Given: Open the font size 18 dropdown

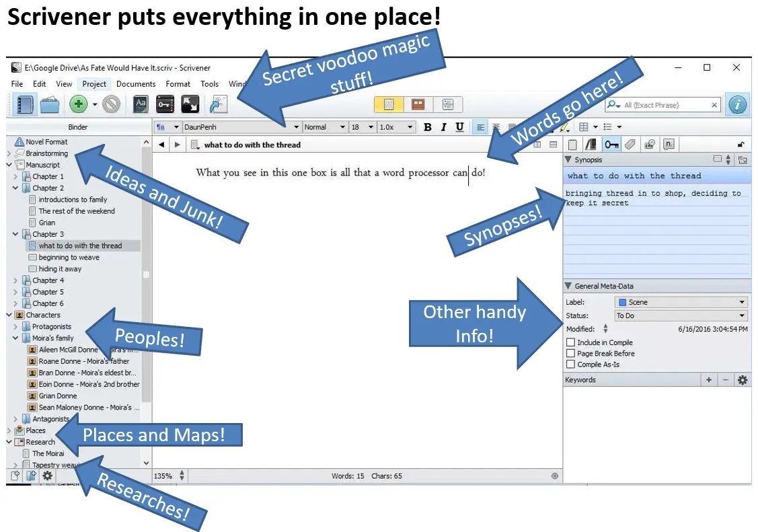Looking at the screenshot, I should pos(363,127).
